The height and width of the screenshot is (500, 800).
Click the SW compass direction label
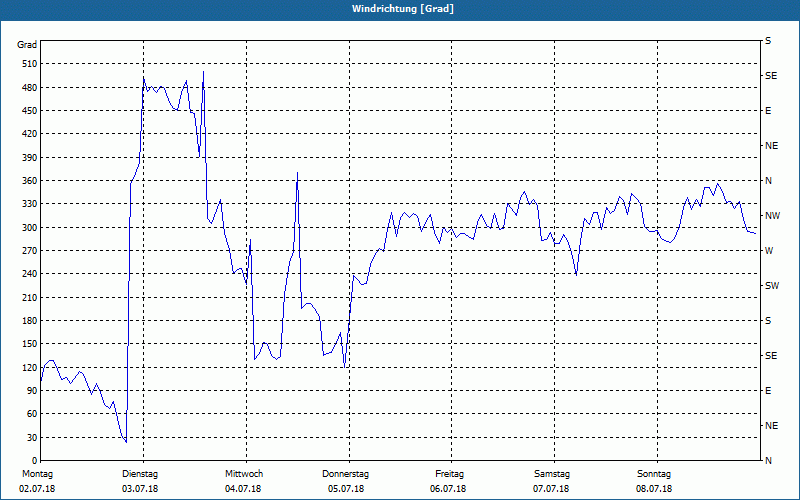772,286
